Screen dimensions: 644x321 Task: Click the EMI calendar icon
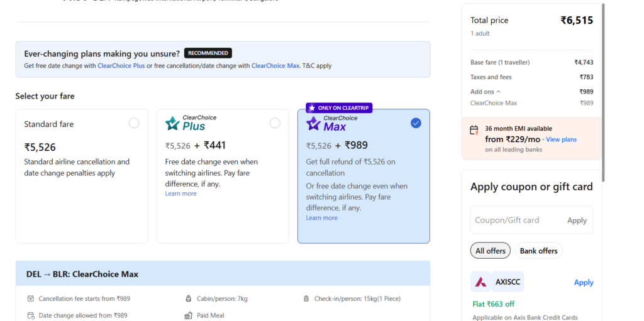(x=474, y=131)
